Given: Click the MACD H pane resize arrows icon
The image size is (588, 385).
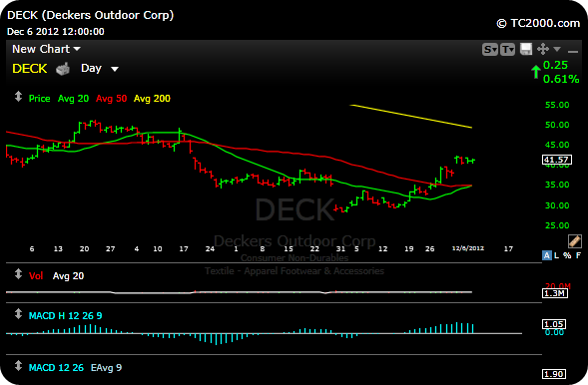Looking at the screenshot, I should pyautogui.click(x=18, y=314).
